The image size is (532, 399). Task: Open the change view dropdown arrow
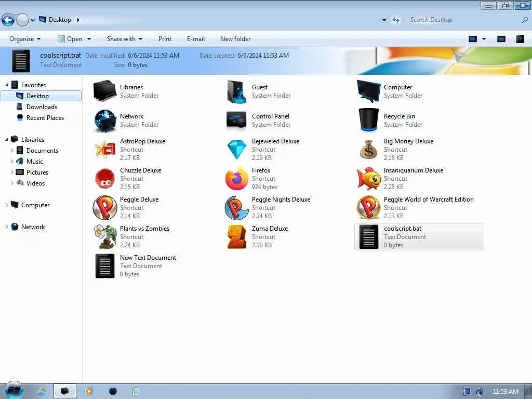coord(484,39)
